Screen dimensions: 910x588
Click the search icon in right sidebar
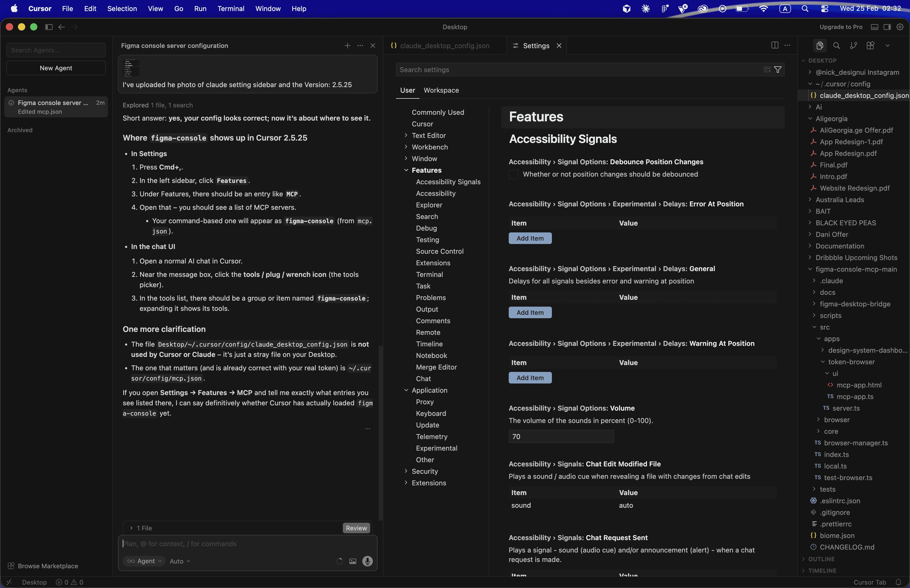(836, 46)
